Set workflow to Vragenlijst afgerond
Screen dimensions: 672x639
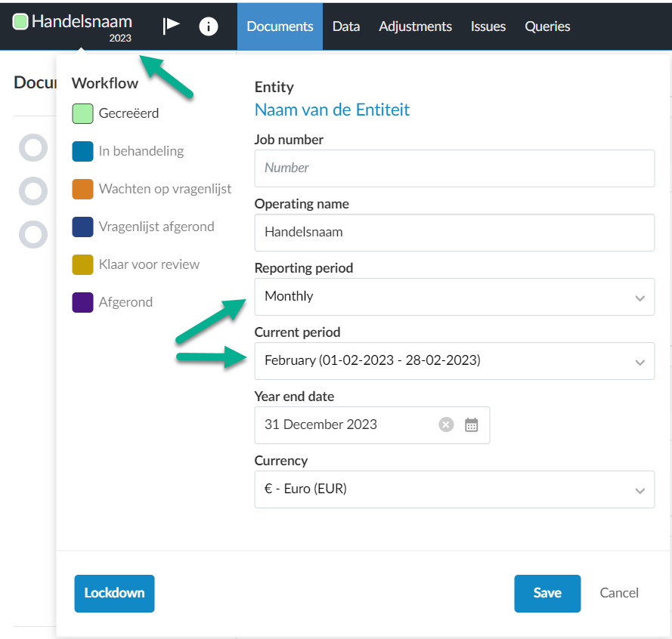pos(143,227)
